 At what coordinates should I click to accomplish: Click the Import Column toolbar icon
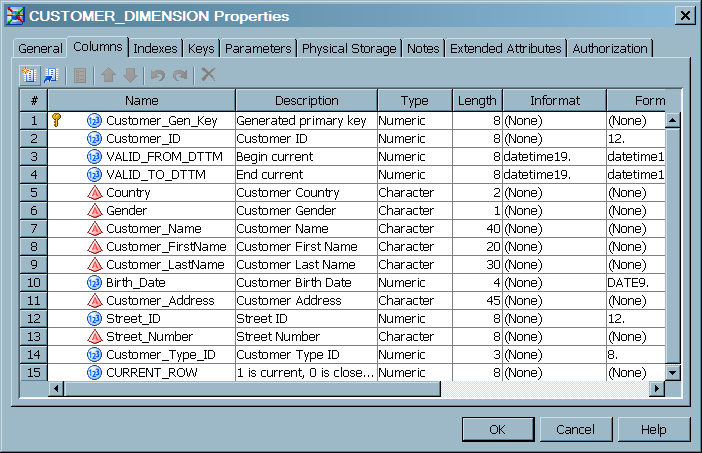[51, 75]
